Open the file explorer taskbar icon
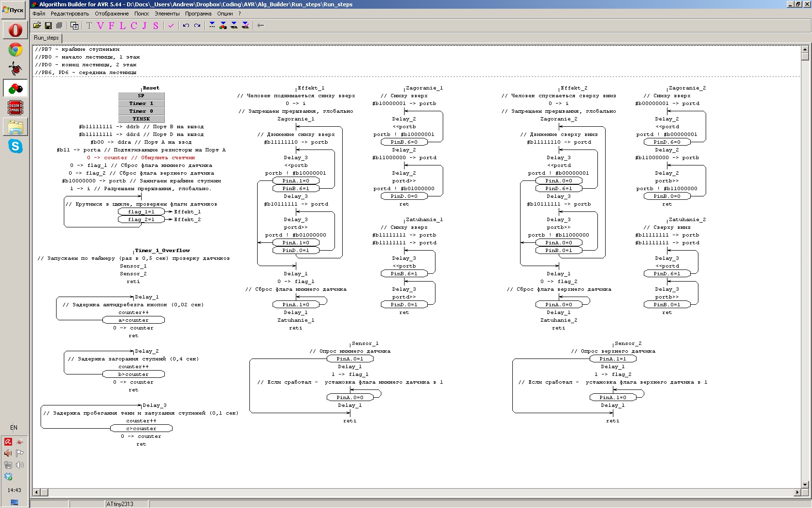The image size is (812, 508). pos(15,127)
